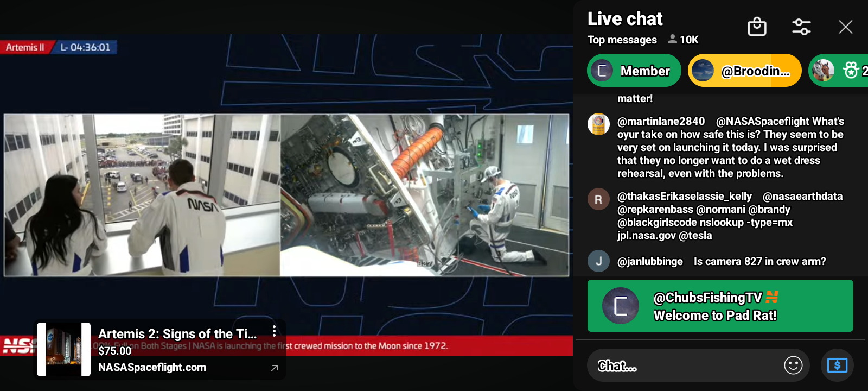Viewport: 868px width, 391px height.
Task: Expand the Top messages chat mode
Action: point(622,40)
